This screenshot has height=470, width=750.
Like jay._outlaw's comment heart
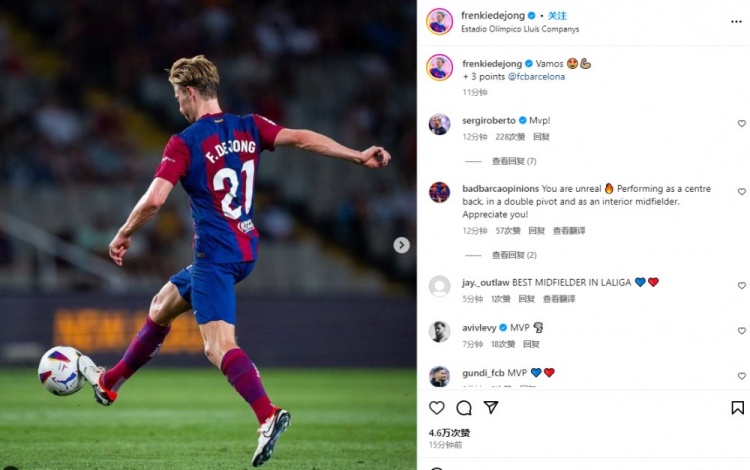click(x=741, y=285)
